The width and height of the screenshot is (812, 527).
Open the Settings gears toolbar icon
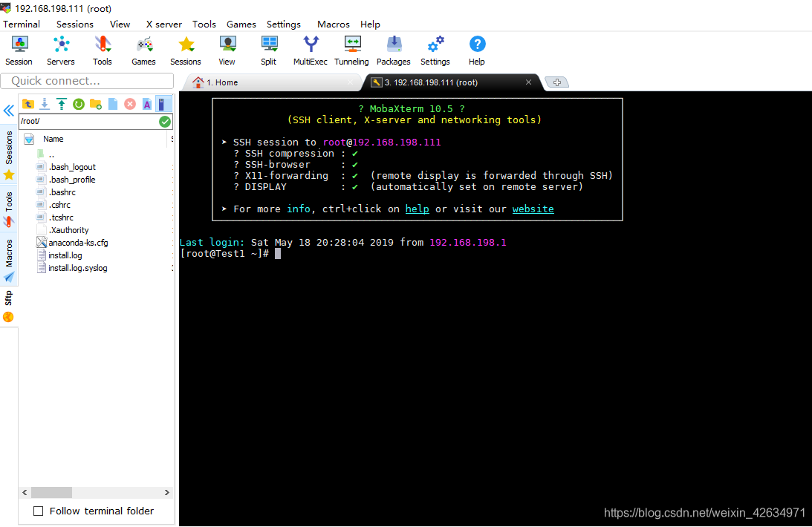click(435, 50)
